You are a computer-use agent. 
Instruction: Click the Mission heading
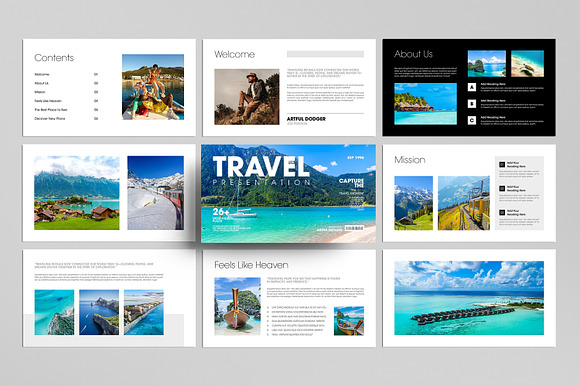[x=410, y=160]
